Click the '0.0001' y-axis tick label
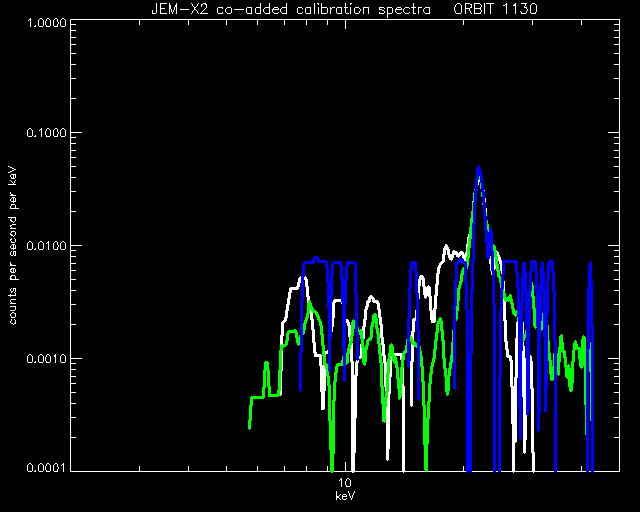This screenshot has width=640, height=512. coord(46,467)
